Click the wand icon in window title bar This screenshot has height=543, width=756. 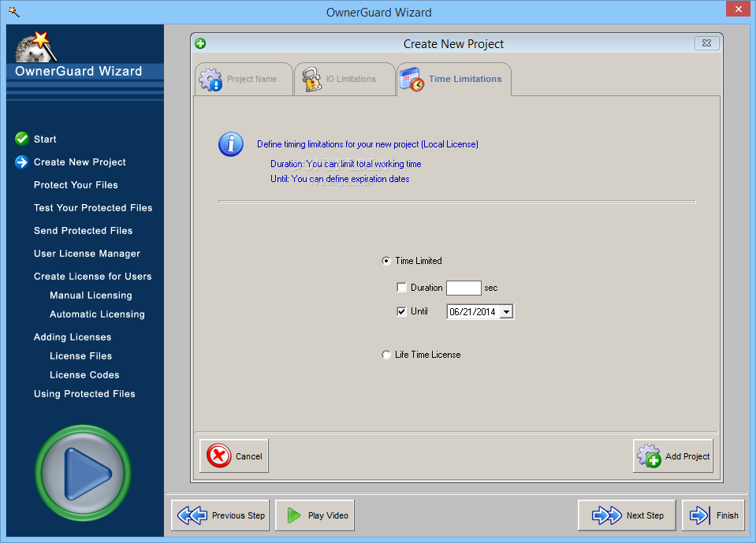[14, 12]
